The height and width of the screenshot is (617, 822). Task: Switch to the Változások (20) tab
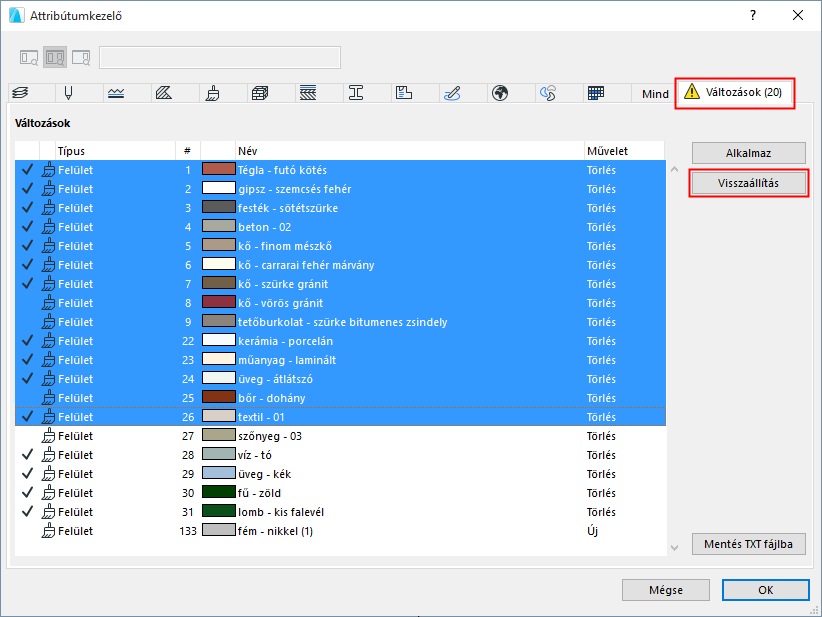click(735, 93)
